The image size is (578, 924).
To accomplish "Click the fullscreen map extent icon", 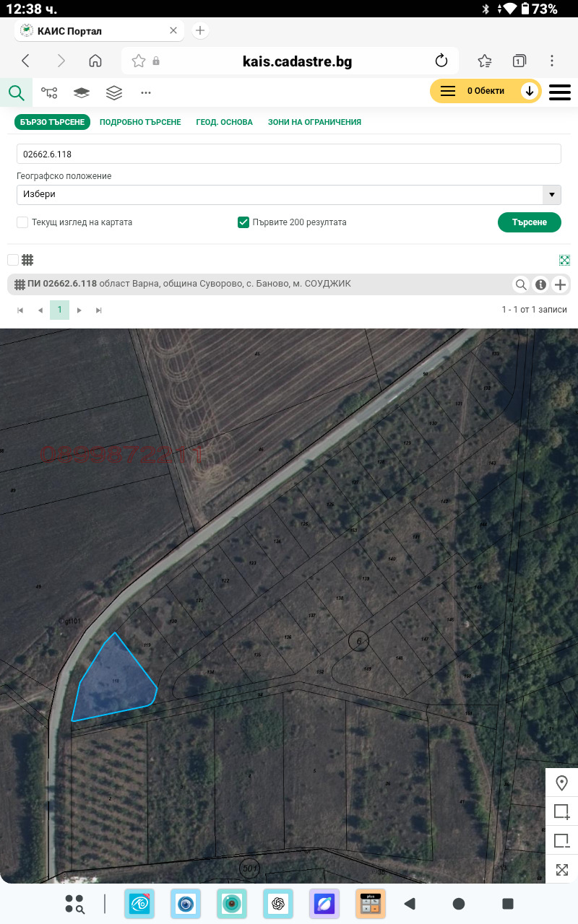I will 561,870.
